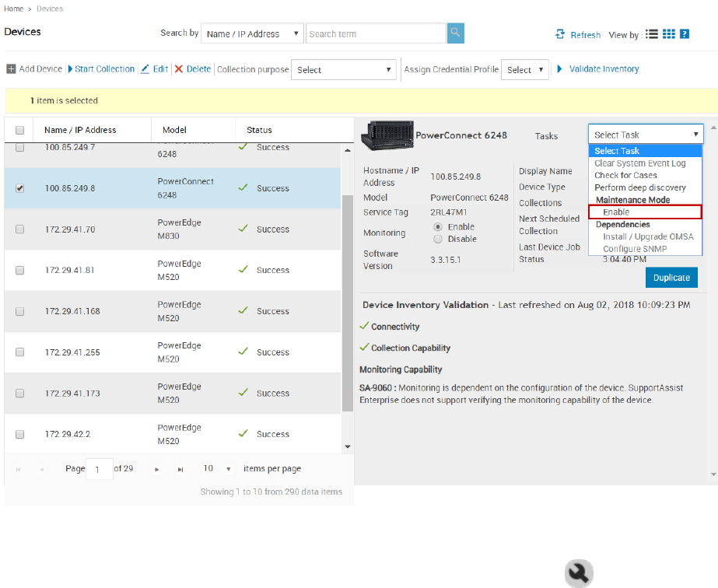Check the 172.29.41.81 device checkbox
This screenshot has height=588, width=718.
pos(19,270)
